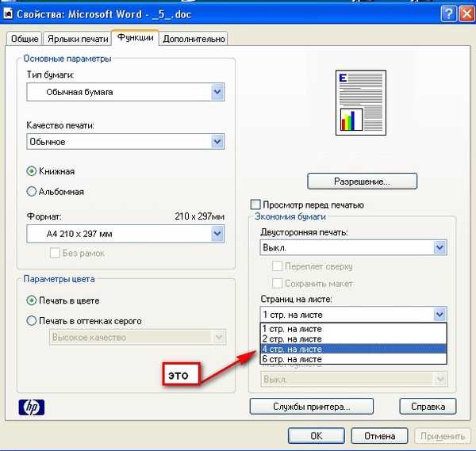Screen dimensions: 476x451
Task: Collapse the Страниц на листе dropdown arrow
Action: point(440,315)
